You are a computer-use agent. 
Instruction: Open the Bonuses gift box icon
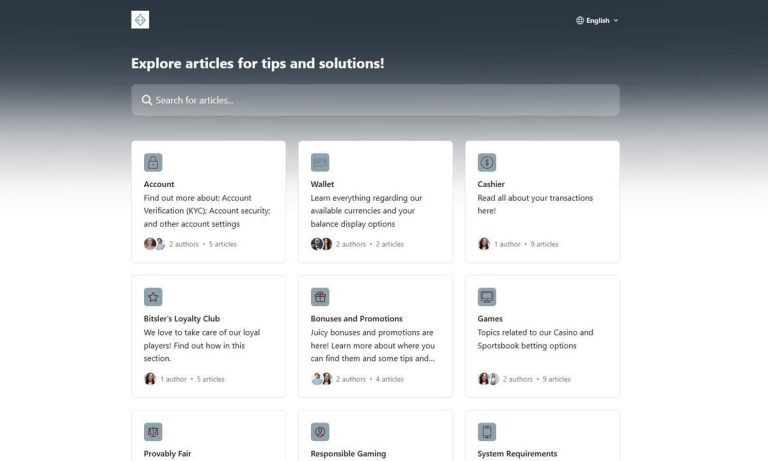click(320, 297)
